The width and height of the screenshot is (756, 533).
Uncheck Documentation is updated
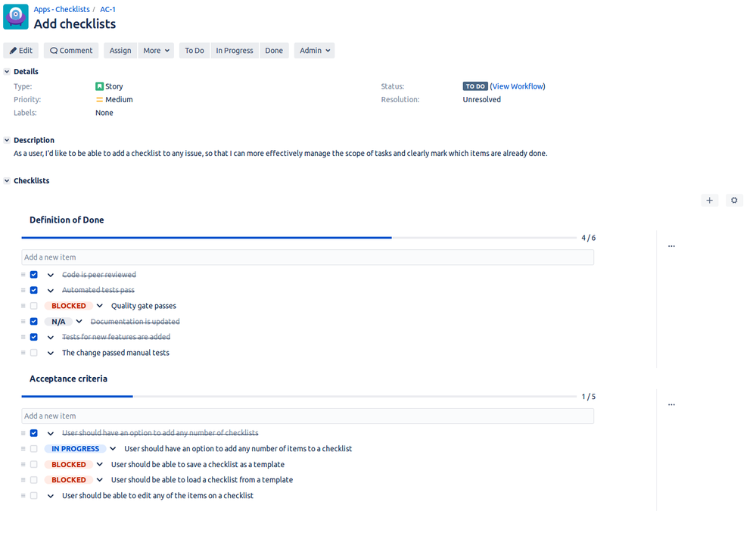pyautogui.click(x=34, y=321)
